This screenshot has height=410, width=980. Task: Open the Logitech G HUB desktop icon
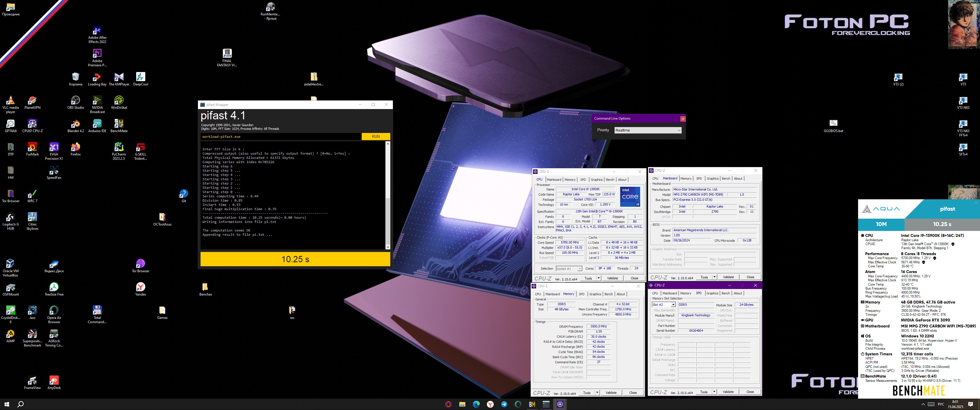pyautogui.click(x=11, y=221)
